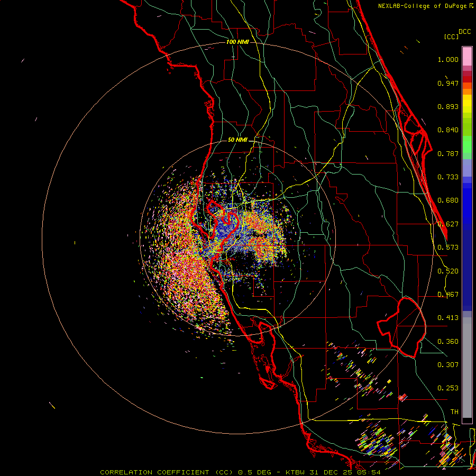Click the 0.840 legend value label
Image resolution: width=476 pixels, height=476 pixels.
tap(448, 130)
